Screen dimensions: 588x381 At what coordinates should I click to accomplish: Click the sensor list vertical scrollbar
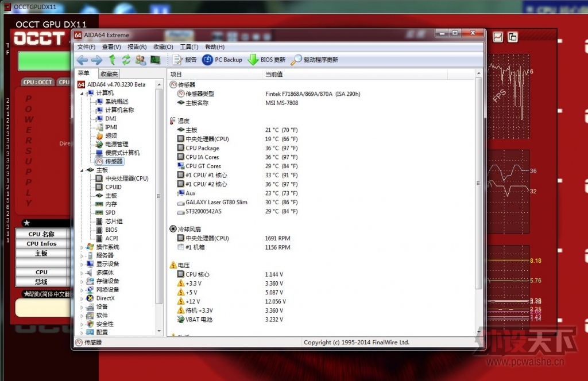click(478, 184)
